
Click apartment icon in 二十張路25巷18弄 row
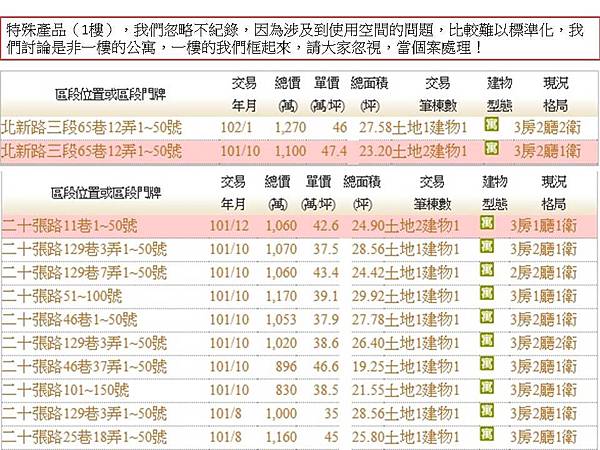(487, 434)
